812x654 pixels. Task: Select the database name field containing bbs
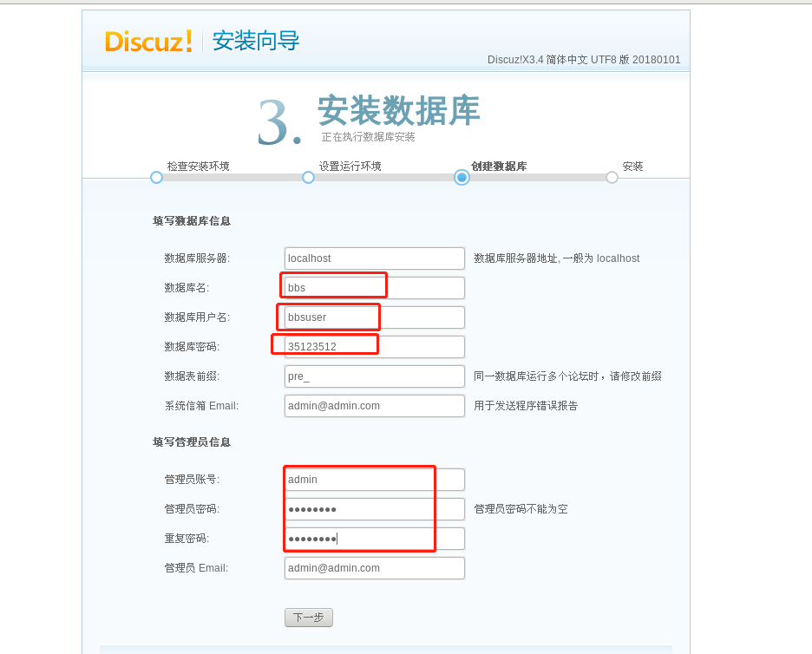(374, 287)
